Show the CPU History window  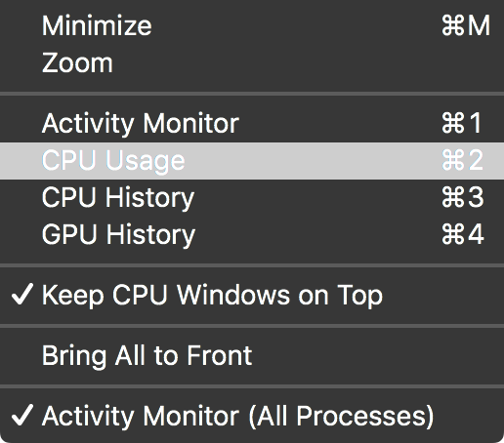pos(252,198)
